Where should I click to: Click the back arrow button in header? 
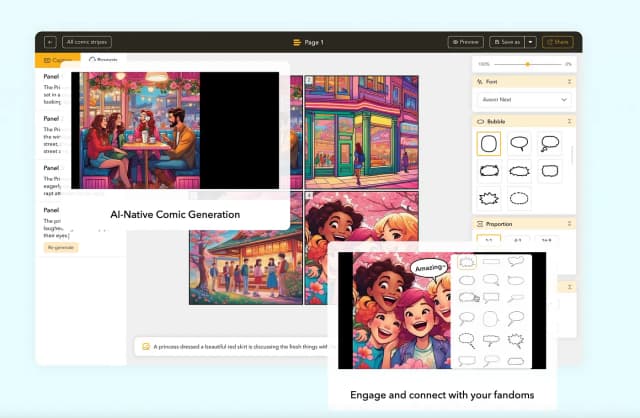pos(50,42)
